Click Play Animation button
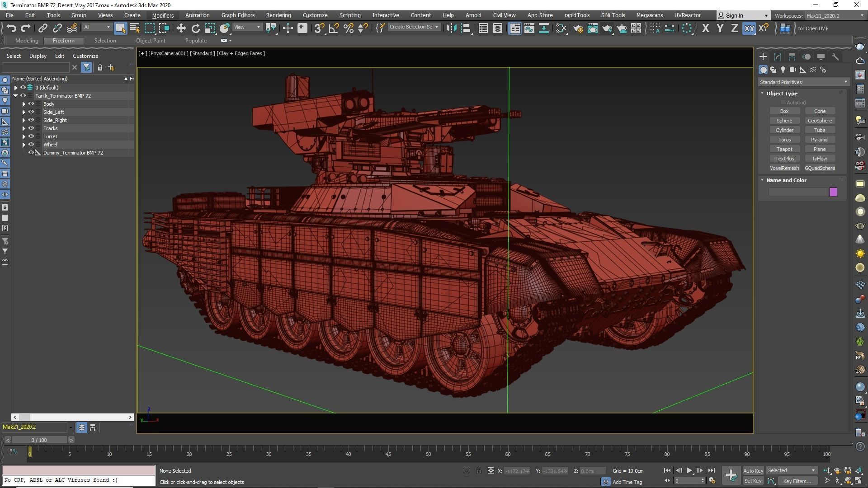Screen dimensions: 868x488 pos(689,470)
